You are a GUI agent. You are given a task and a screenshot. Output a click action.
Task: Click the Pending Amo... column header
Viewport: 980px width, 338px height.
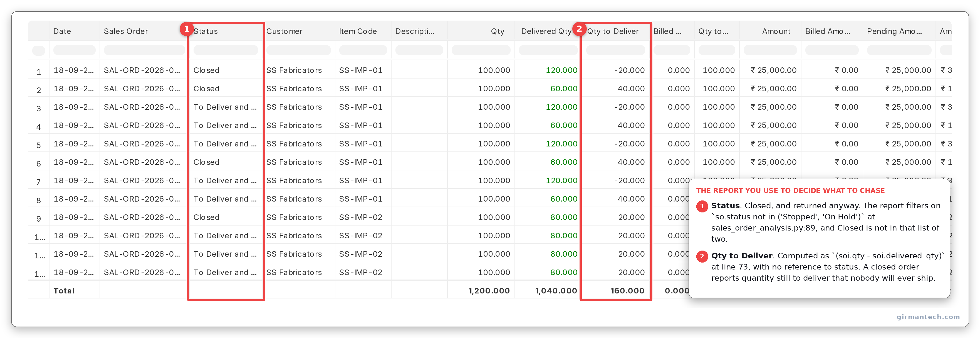coord(894,31)
